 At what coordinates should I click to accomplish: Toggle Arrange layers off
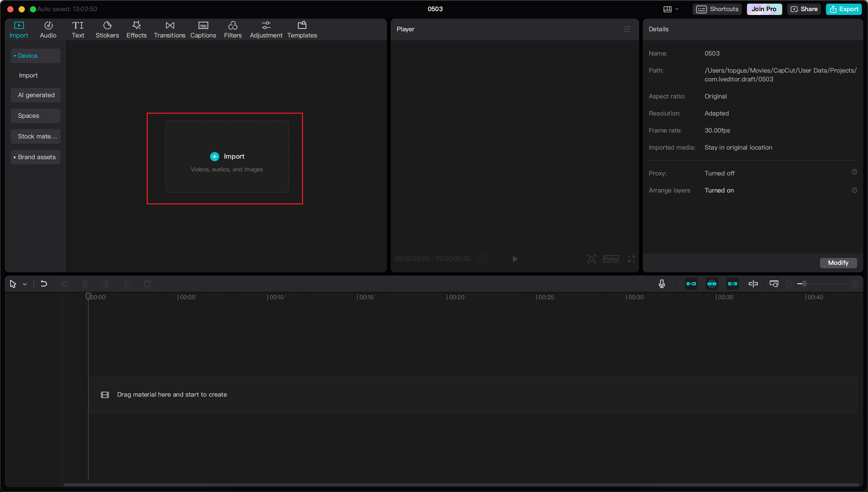tap(719, 190)
